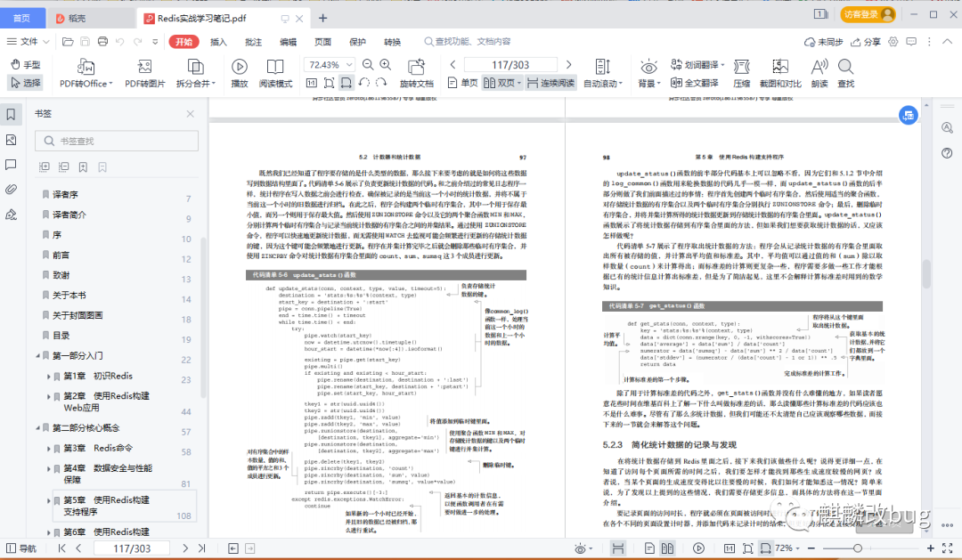Toggle fit-width view in toolbar

click(346, 83)
